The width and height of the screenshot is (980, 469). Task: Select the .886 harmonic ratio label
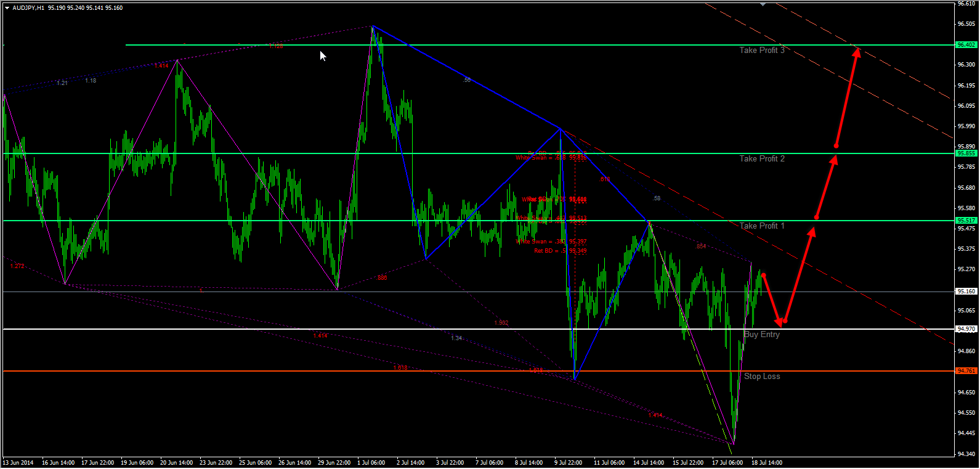(382, 278)
